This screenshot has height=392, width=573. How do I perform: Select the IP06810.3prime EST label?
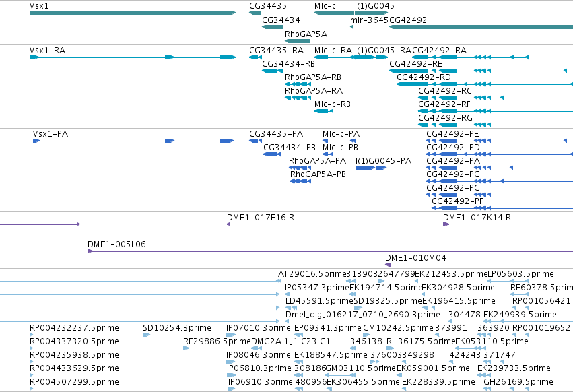tap(259, 368)
